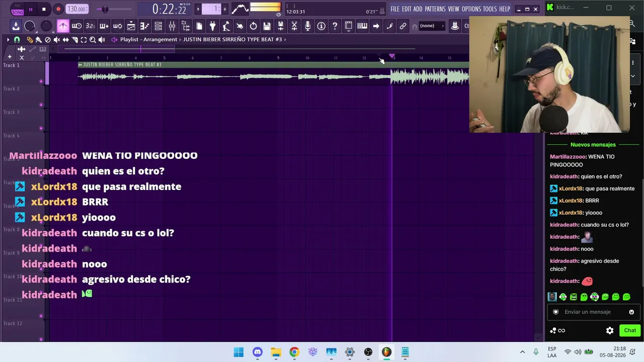Click the download/import icon in toolbar
The image size is (644, 362).
tap(16, 26)
